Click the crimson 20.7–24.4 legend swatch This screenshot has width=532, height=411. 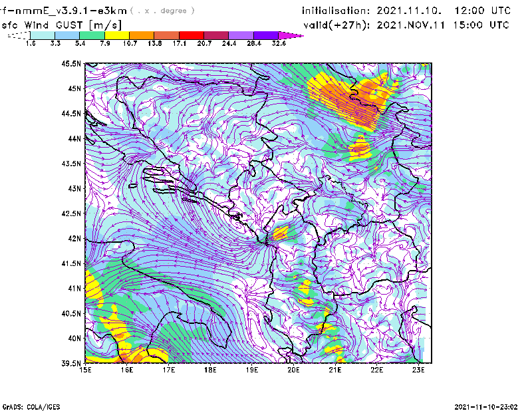216,35
